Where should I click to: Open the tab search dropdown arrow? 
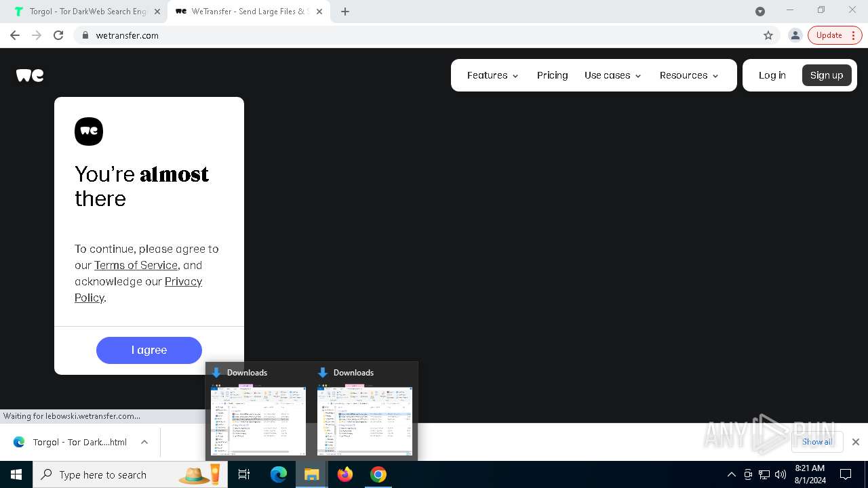(760, 12)
